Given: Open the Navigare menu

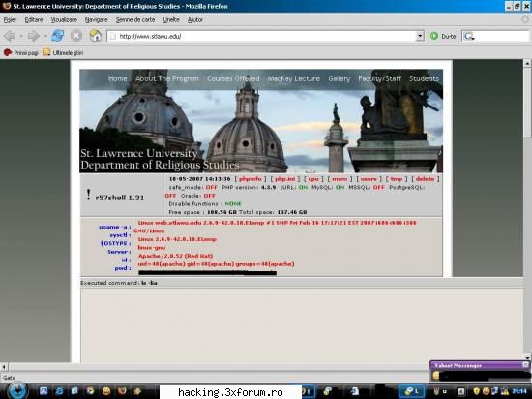Looking at the screenshot, I should (x=97, y=20).
